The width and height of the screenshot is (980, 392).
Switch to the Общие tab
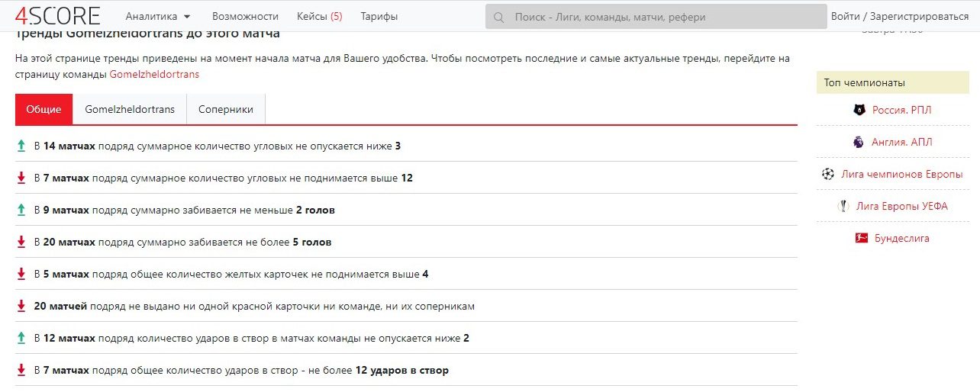point(44,109)
